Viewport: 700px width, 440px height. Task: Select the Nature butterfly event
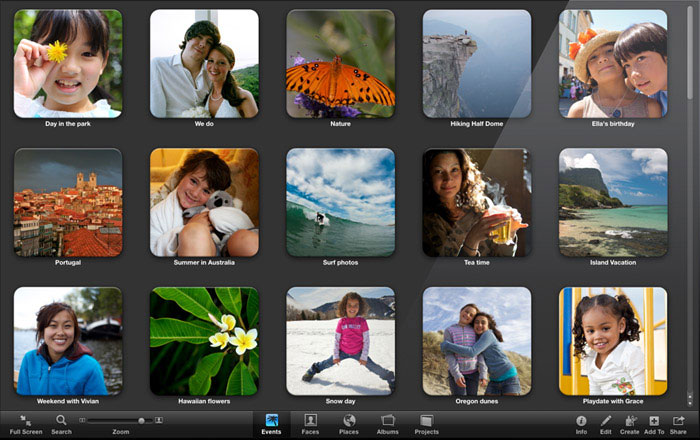(x=340, y=64)
